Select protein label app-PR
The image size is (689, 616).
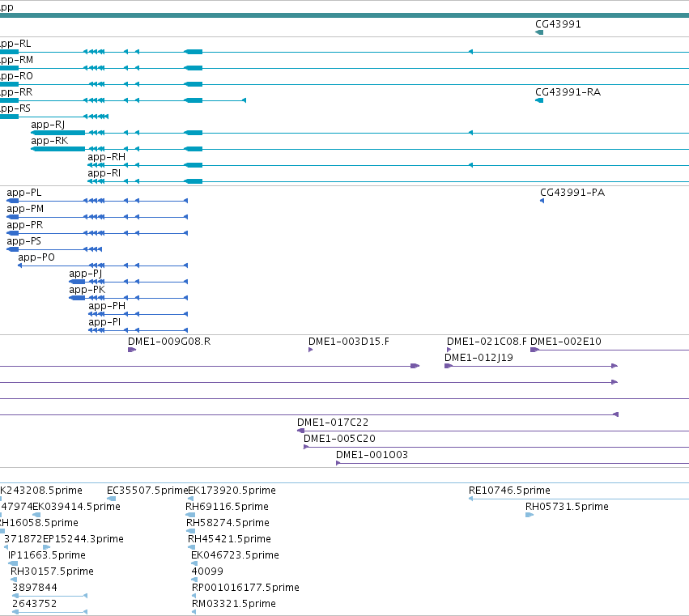tap(24, 225)
